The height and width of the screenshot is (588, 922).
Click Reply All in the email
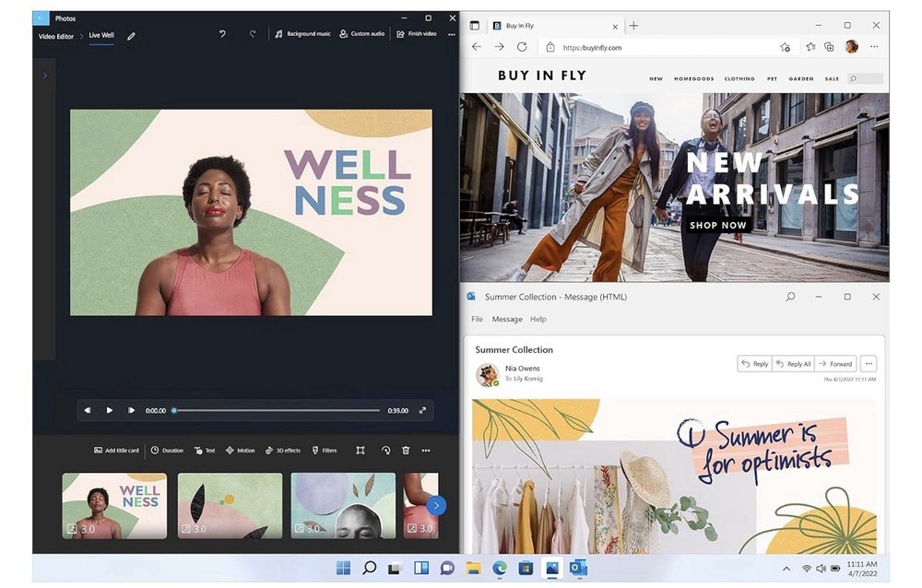tap(793, 364)
